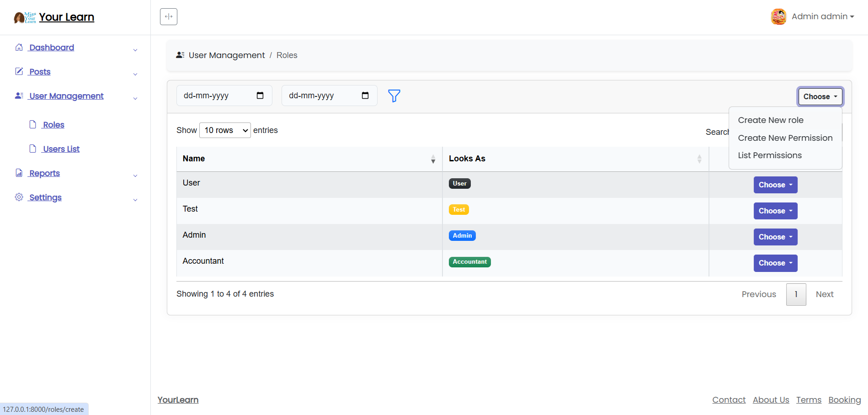Select List Permissions from menu
The width and height of the screenshot is (868, 415).
(770, 155)
